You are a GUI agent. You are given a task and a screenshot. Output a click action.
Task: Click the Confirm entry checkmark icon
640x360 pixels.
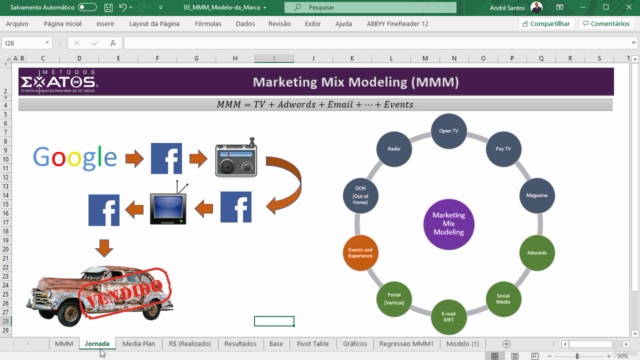tap(95, 43)
